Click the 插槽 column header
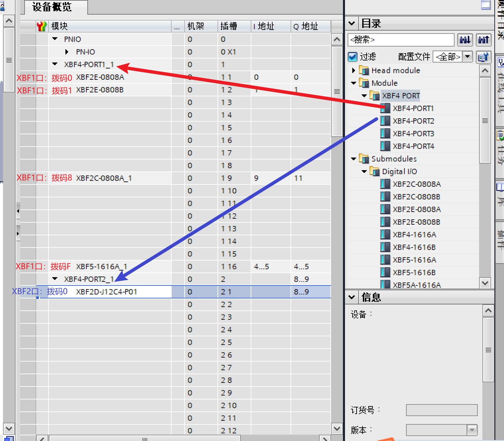This screenshot has height=441, width=504. coord(229,26)
